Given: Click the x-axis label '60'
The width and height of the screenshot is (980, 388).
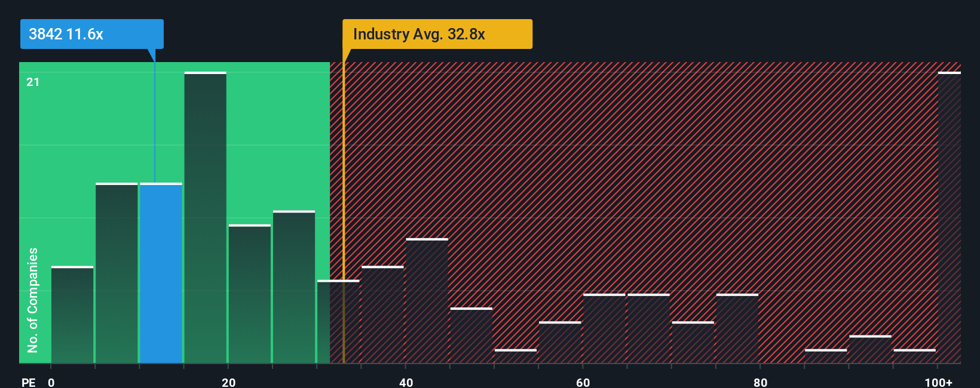Looking at the screenshot, I should point(583,382).
